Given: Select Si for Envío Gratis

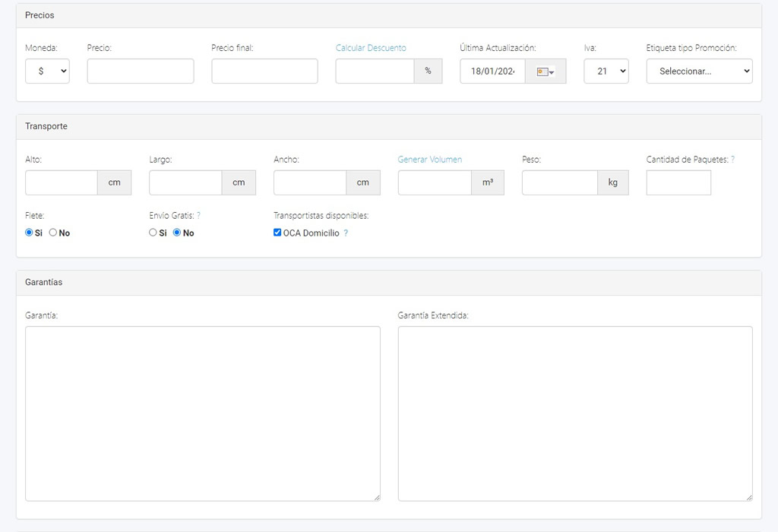Looking at the screenshot, I should 153,233.
